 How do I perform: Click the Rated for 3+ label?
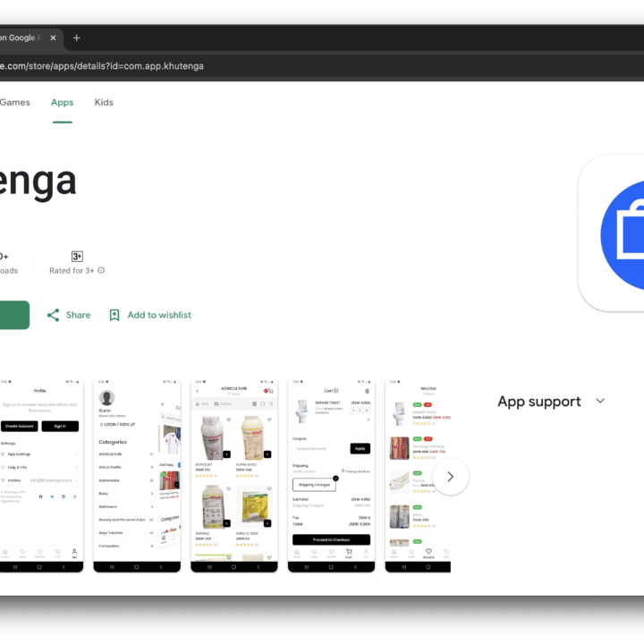click(x=72, y=271)
